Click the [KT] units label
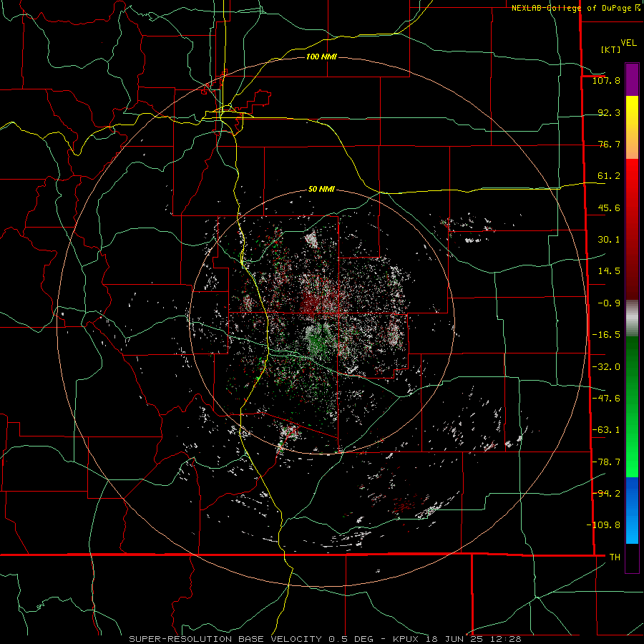 tap(611, 49)
